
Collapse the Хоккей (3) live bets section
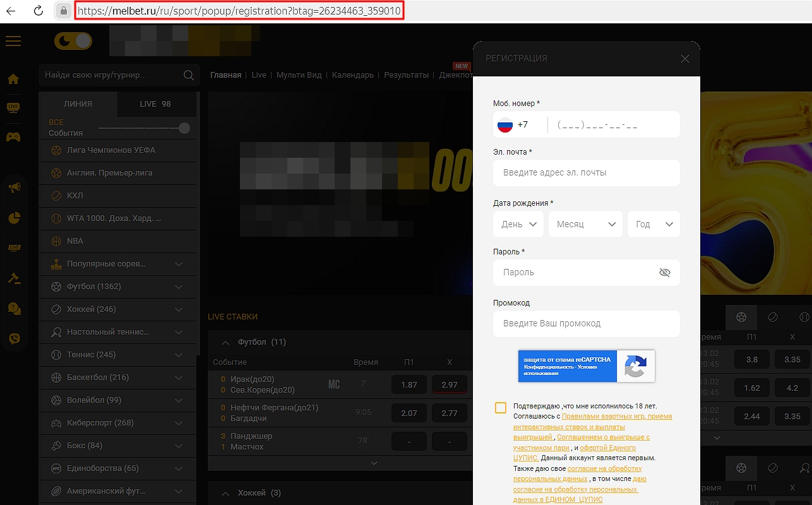point(224,493)
